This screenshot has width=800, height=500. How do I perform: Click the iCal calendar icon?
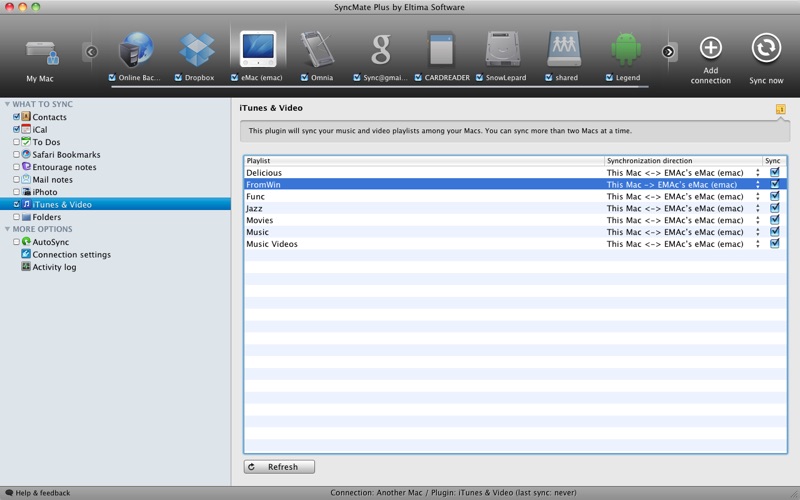click(26, 129)
